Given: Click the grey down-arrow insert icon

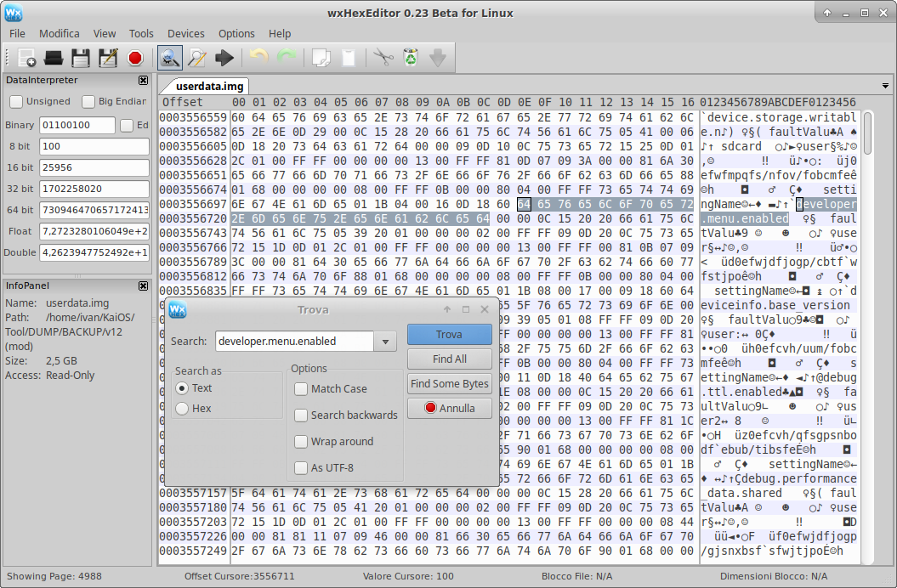Looking at the screenshot, I should pos(438,58).
